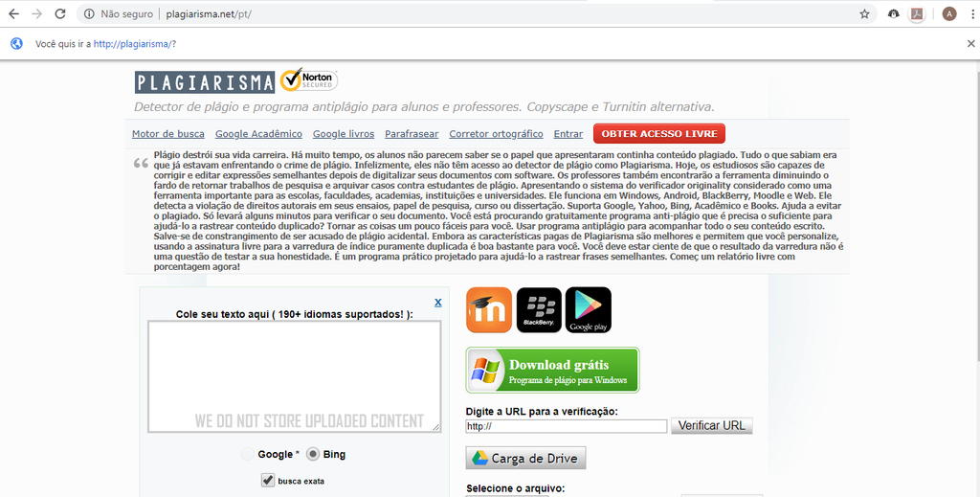Bookmark this page with the star icon

click(x=864, y=13)
